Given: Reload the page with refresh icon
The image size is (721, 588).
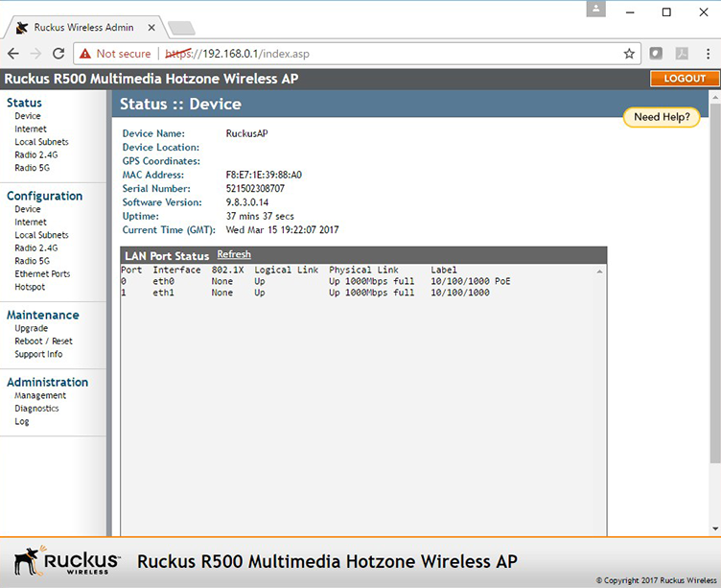Looking at the screenshot, I should (58, 54).
